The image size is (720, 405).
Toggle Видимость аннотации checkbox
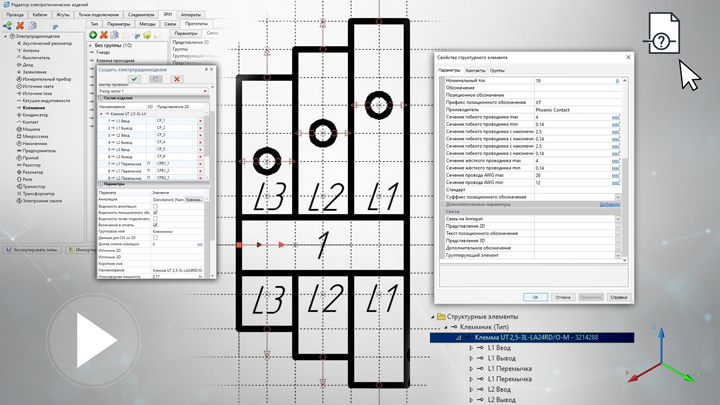pyautogui.click(x=155, y=206)
